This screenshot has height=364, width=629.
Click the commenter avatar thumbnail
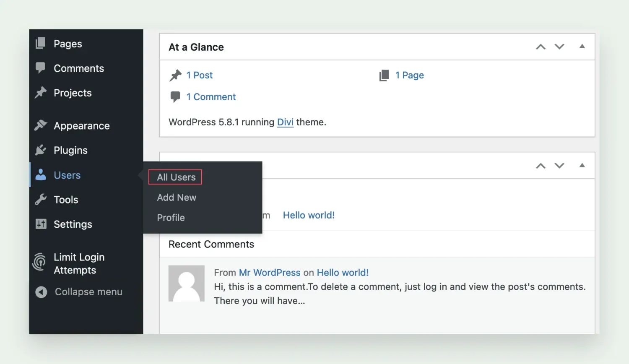click(187, 283)
